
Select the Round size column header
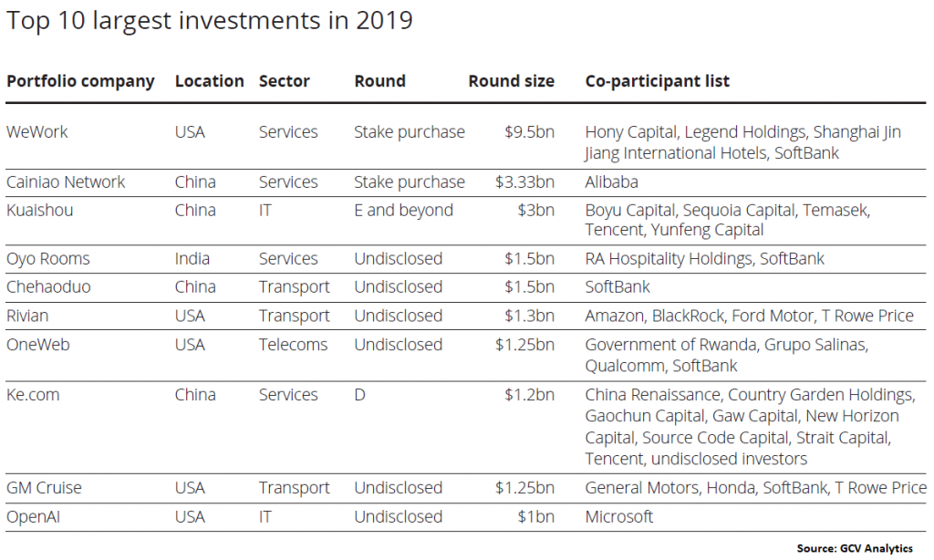(511, 81)
